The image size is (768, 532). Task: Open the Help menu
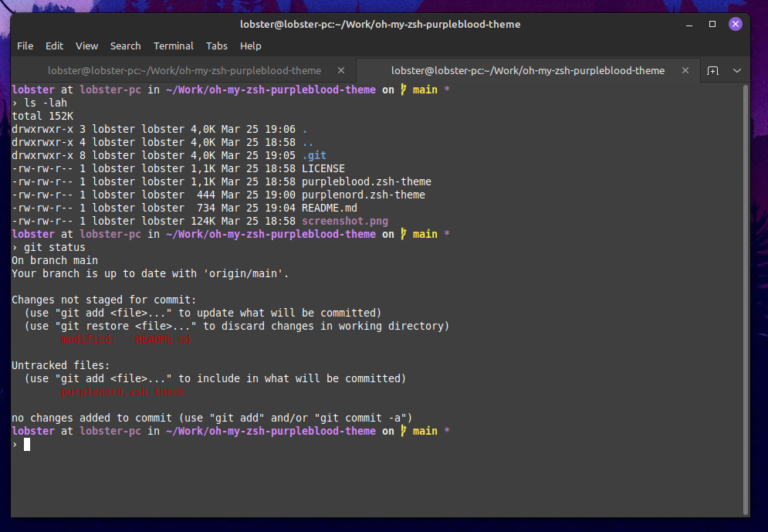pos(251,46)
